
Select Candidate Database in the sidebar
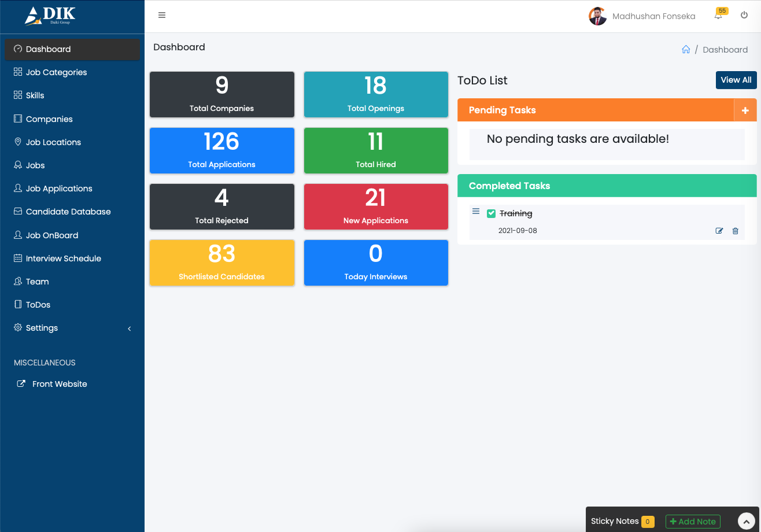pos(68,212)
